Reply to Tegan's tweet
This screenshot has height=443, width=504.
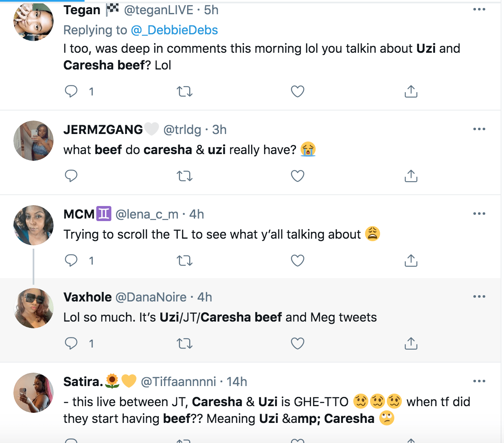[71, 91]
